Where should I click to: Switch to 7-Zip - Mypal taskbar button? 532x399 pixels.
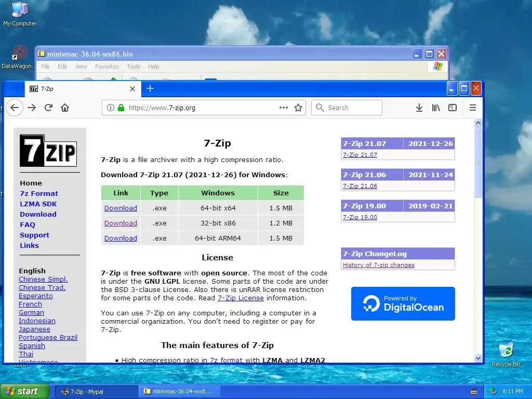[96, 392]
